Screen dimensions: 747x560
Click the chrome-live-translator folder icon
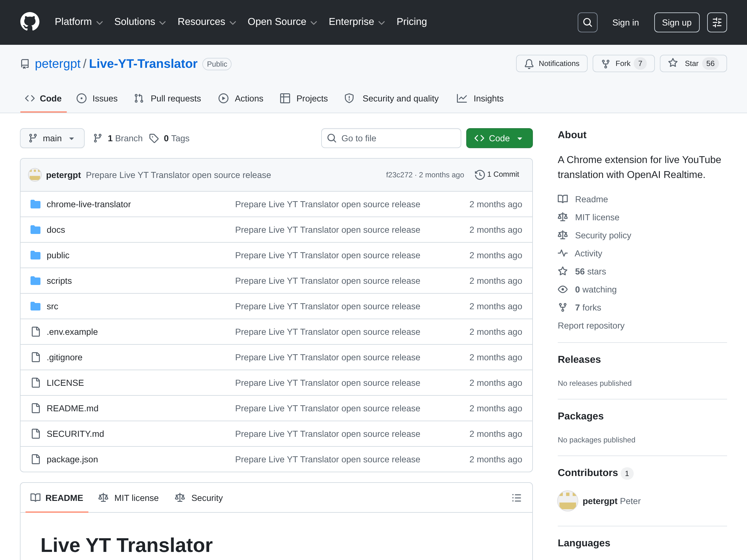[35, 204]
